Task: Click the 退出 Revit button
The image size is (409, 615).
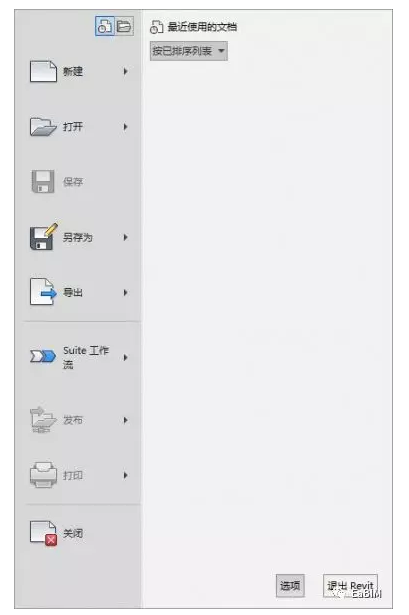Action: coord(350,586)
